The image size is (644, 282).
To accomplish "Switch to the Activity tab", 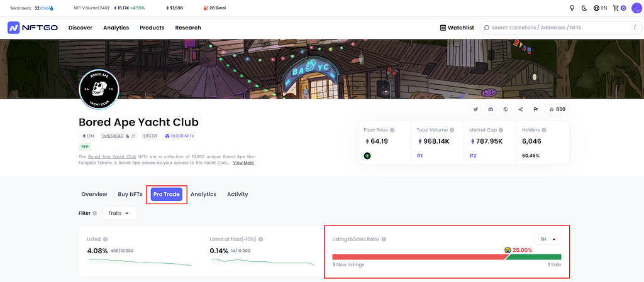I will pyautogui.click(x=237, y=194).
